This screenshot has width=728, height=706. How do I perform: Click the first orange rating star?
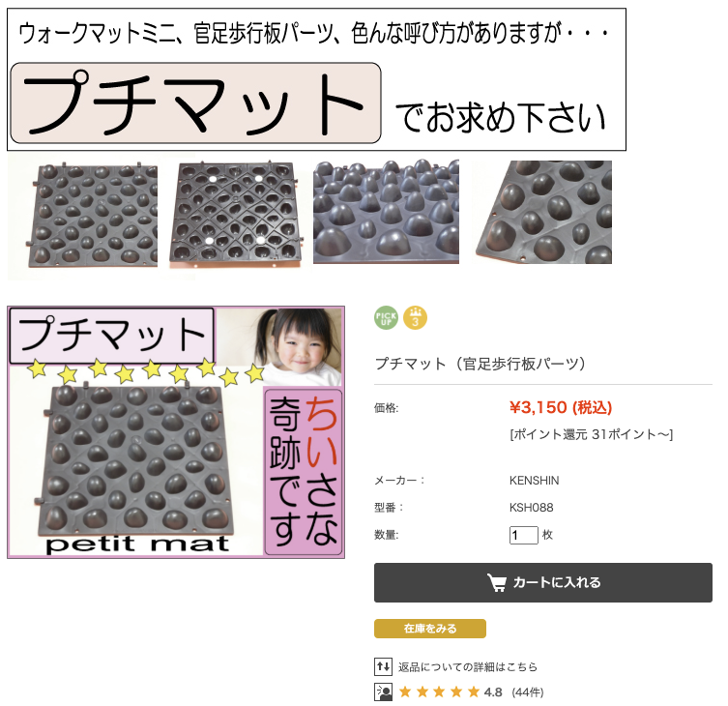coord(405,692)
